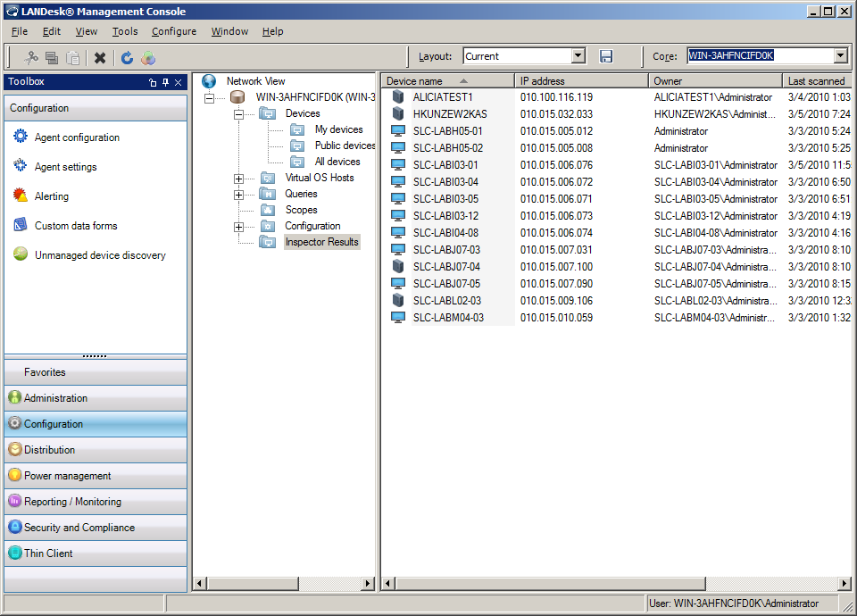Collapse the WIN-3AHFNCIFD0K core tree node
The width and height of the screenshot is (857, 616).
pos(209,98)
